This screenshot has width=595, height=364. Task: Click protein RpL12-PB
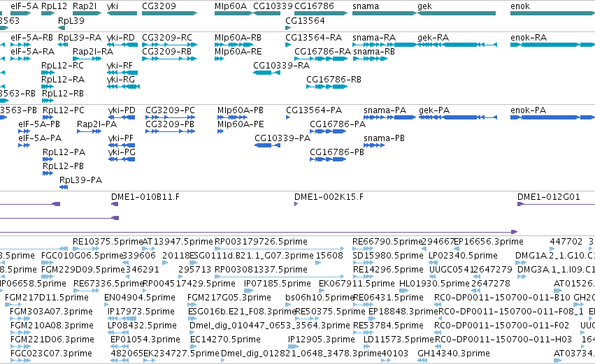64,166
